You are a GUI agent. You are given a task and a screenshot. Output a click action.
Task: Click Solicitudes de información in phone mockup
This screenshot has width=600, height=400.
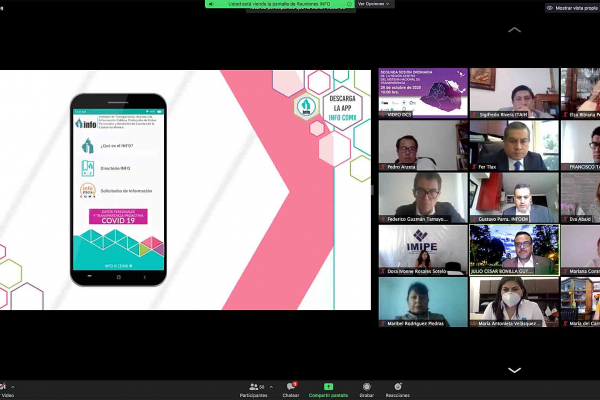(x=126, y=191)
